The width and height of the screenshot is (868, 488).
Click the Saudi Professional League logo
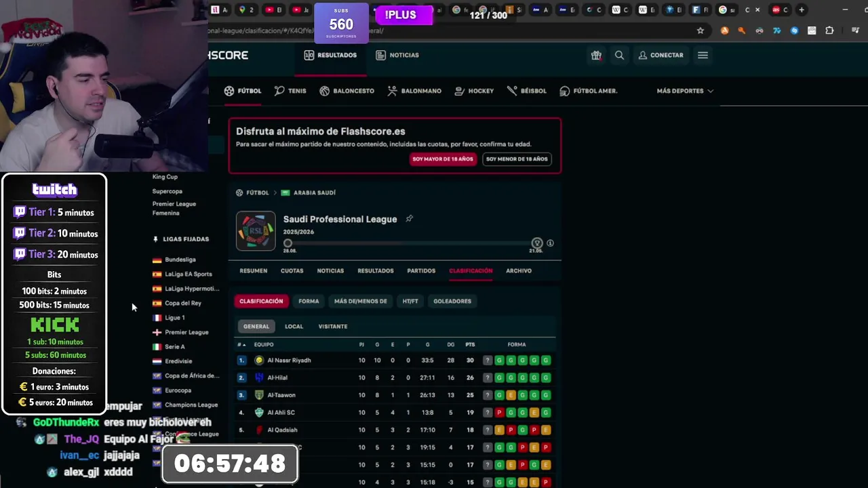(x=256, y=231)
